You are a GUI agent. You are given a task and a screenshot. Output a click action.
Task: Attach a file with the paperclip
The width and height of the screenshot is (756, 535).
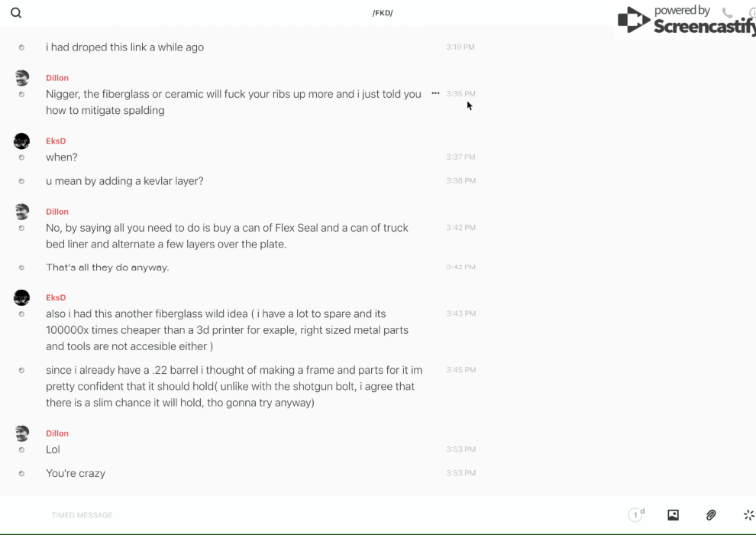(711, 515)
